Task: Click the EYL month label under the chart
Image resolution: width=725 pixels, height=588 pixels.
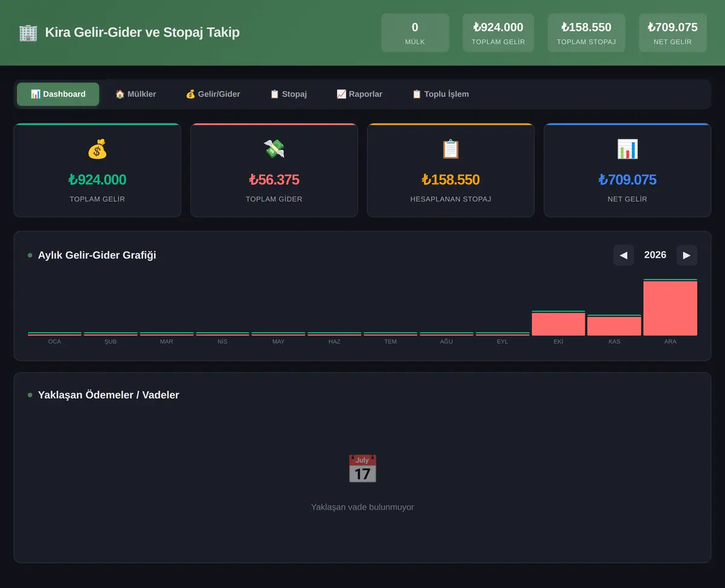Action: (x=503, y=342)
